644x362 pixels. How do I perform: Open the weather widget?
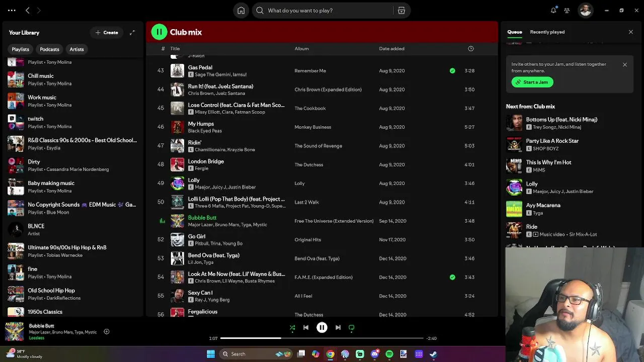coord(24,354)
